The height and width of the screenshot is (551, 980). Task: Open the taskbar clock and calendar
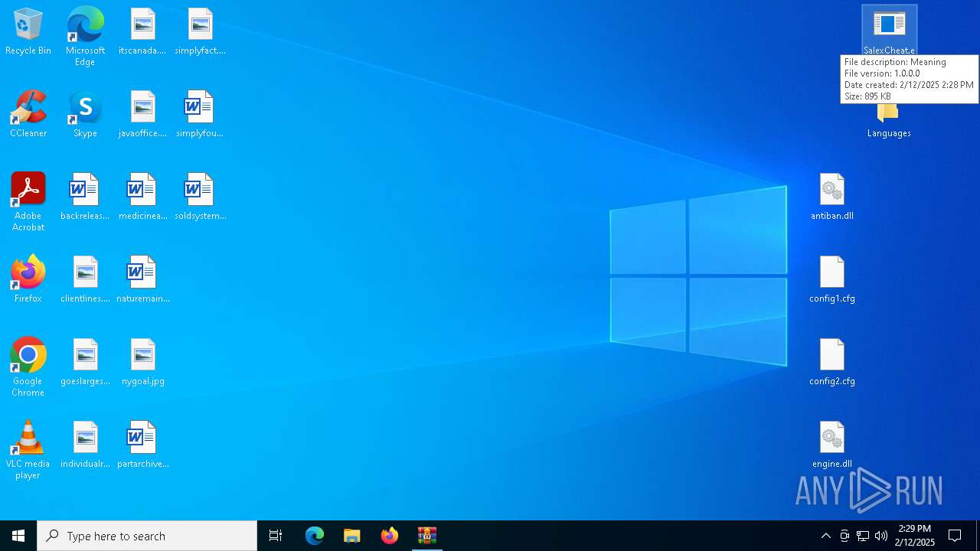pos(915,536)
